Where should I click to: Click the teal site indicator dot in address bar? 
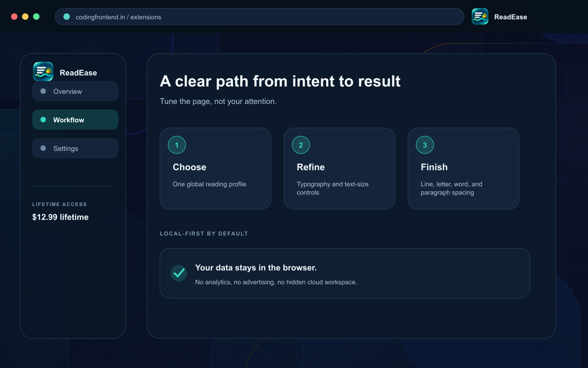click(67, 17)
